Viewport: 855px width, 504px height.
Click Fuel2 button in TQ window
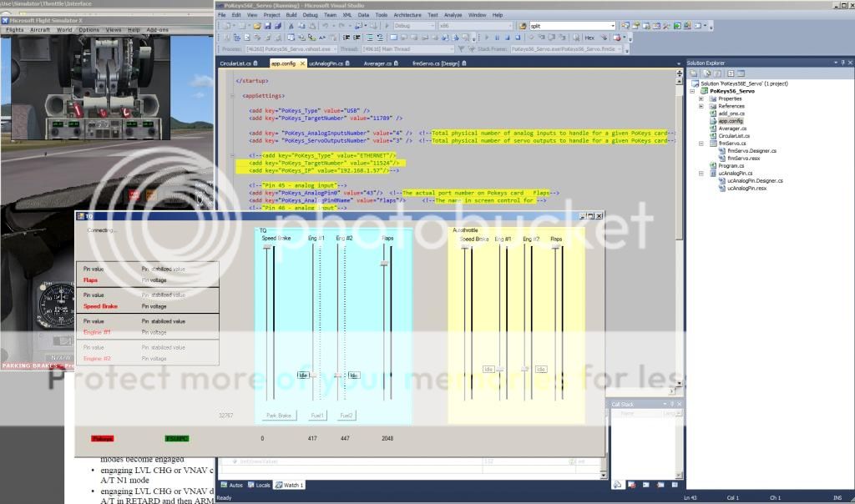point(347,416)
